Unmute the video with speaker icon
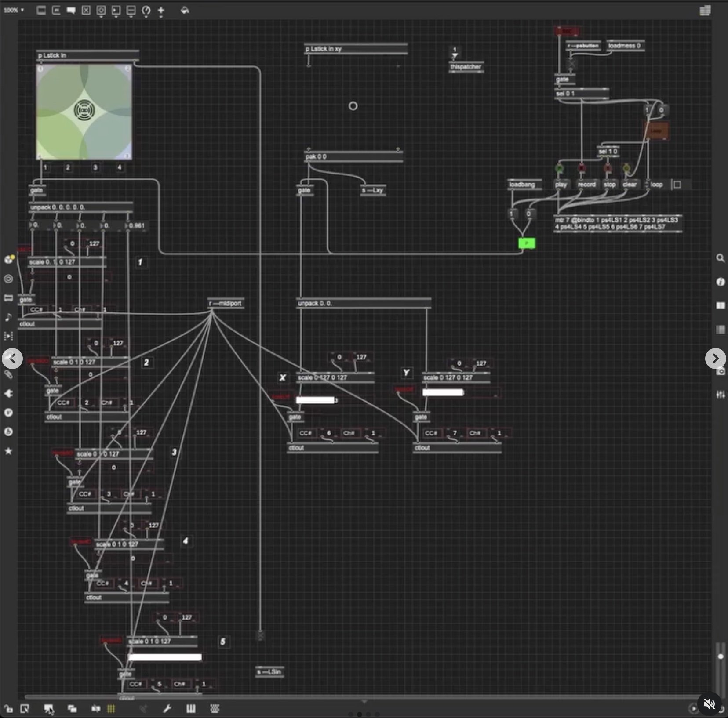This screenshot has width=728, height=718. 709,704
